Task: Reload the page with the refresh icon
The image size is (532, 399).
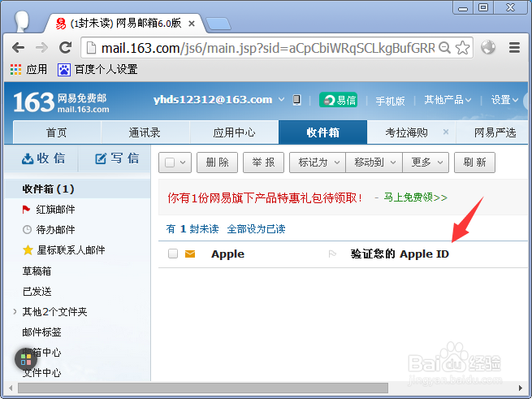Action: click(65, 48)
